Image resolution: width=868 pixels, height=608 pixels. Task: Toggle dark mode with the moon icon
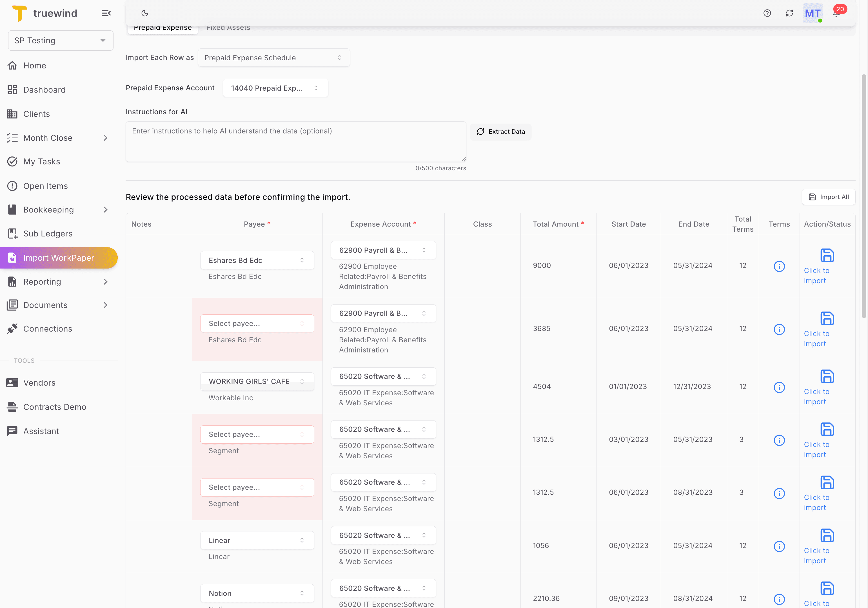pyautogui.click(x=145, y=13)
